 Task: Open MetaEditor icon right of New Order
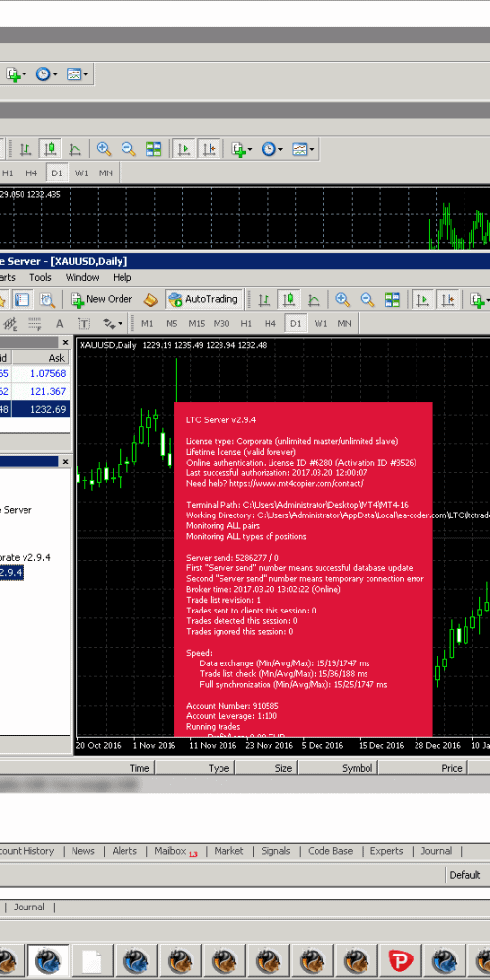click(x=150, y=299)
